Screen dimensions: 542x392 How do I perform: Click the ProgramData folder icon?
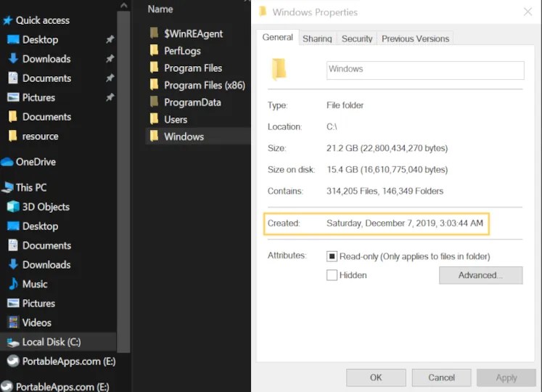point(154,102)
